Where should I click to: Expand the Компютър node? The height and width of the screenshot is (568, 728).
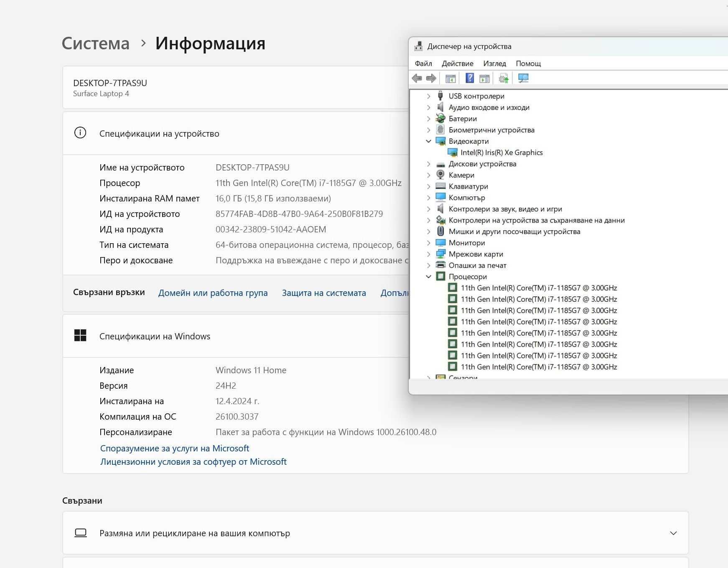click(428, 198)
